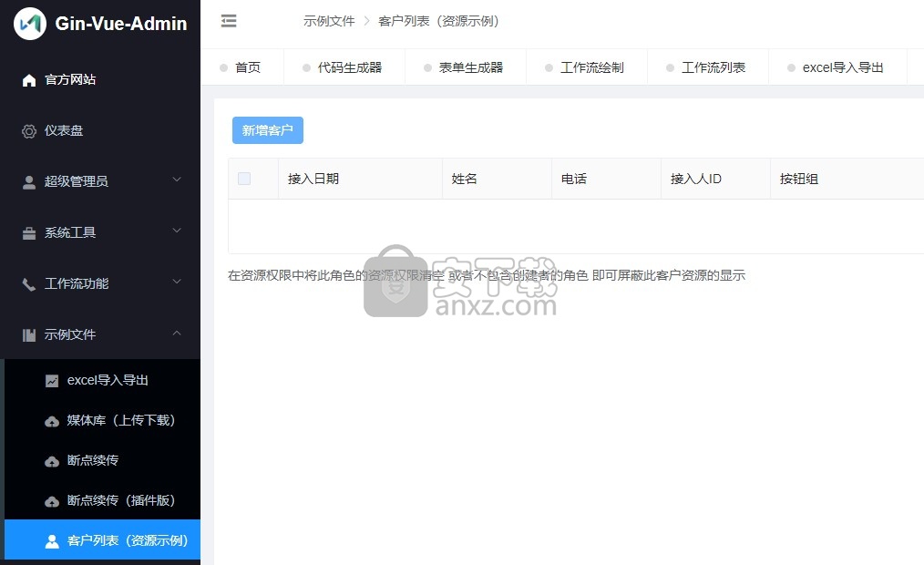Open 断点续传（插件版） in sidebar

click(120, 500)
